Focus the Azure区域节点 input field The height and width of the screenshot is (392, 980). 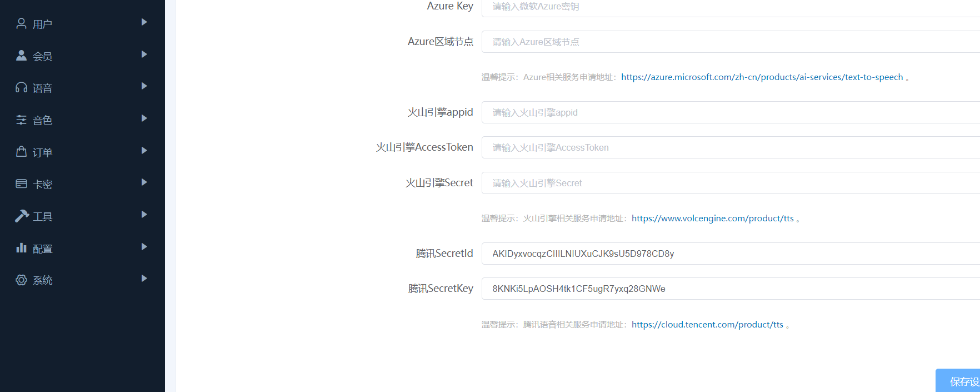(731, 42)
